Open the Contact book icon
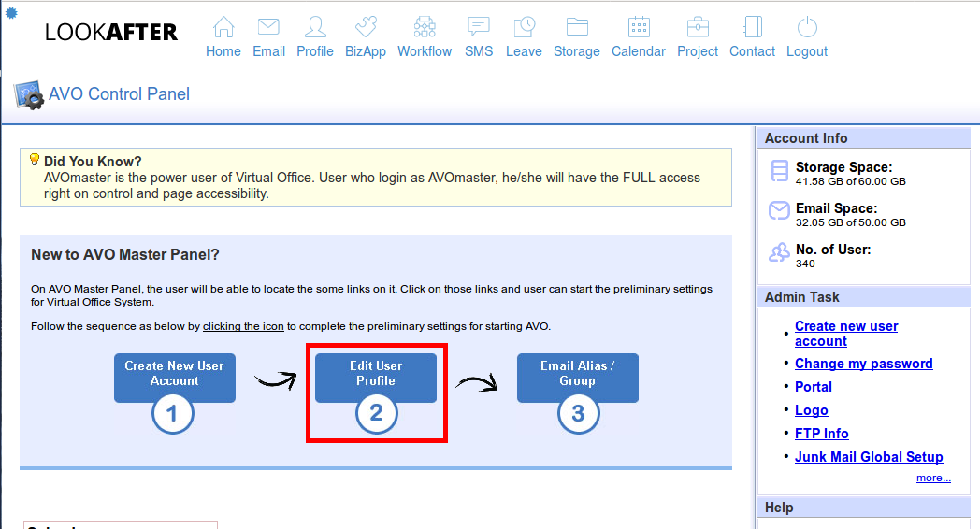Screen dimensions: 980x529 click(x=753, y=27)
